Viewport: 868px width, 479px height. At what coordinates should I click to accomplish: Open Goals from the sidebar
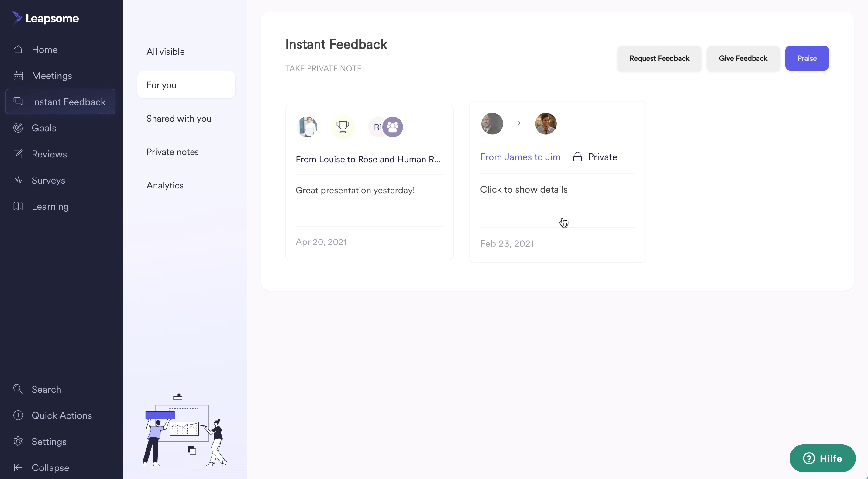(44, 128)
